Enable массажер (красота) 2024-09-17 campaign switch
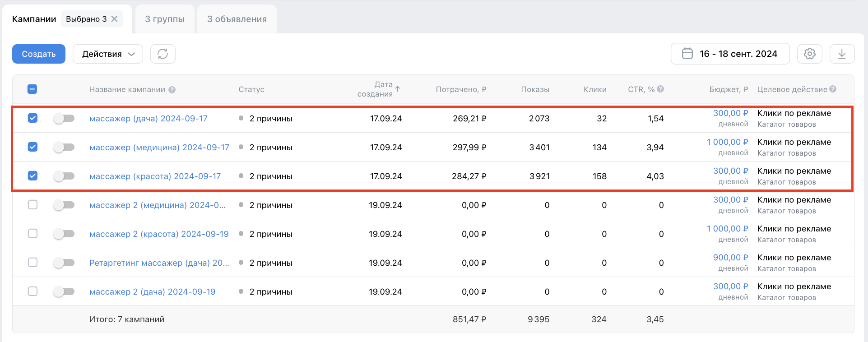 (x=64, y=176)
